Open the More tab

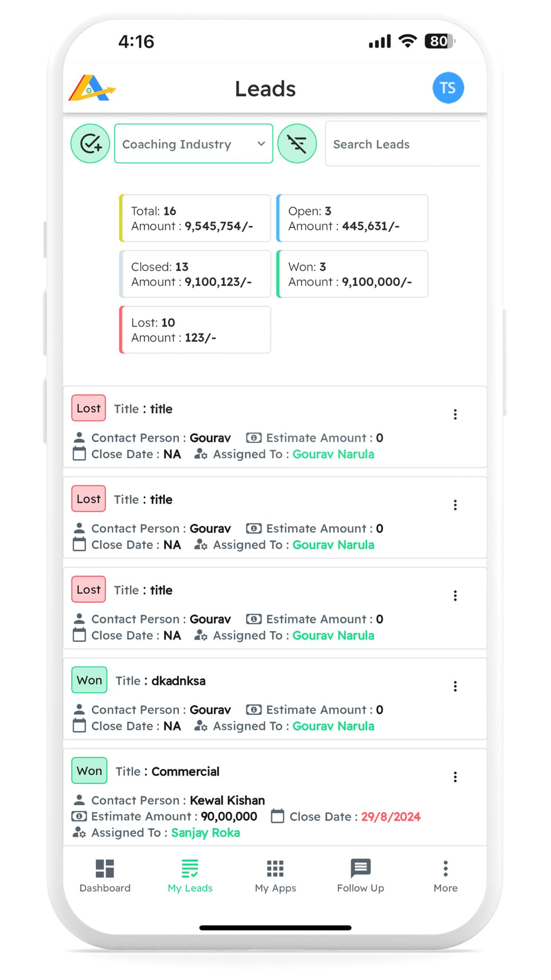coord(445,876)
